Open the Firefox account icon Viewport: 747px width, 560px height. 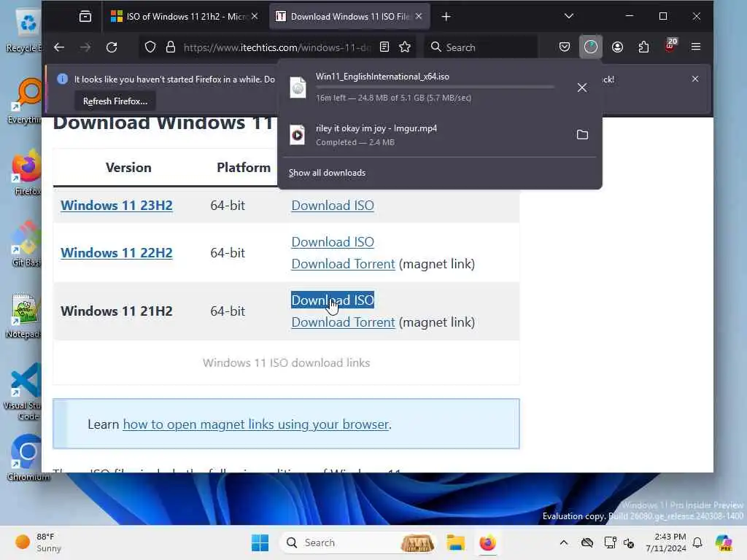[x=617, y=47]
